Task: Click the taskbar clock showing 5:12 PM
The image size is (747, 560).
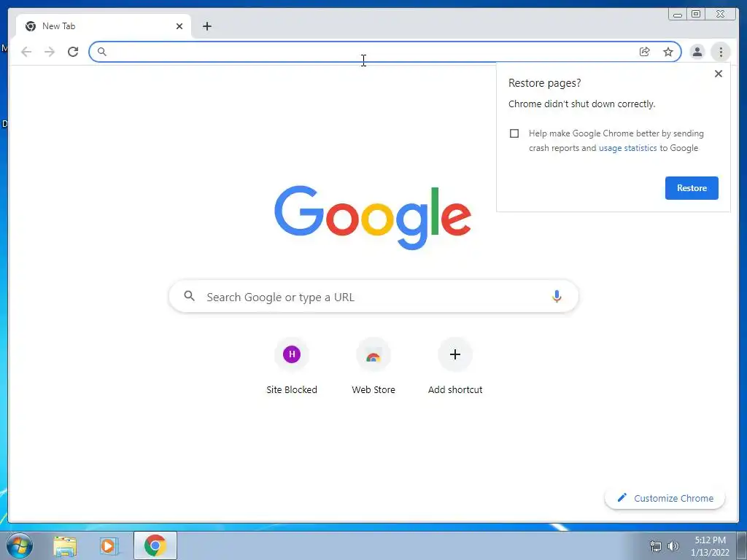Action: 710,546
